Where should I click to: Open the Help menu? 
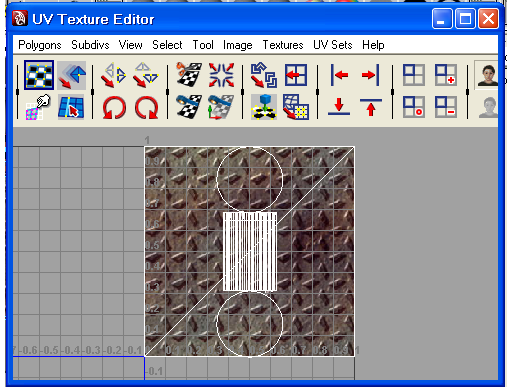(x=373, y=45)
